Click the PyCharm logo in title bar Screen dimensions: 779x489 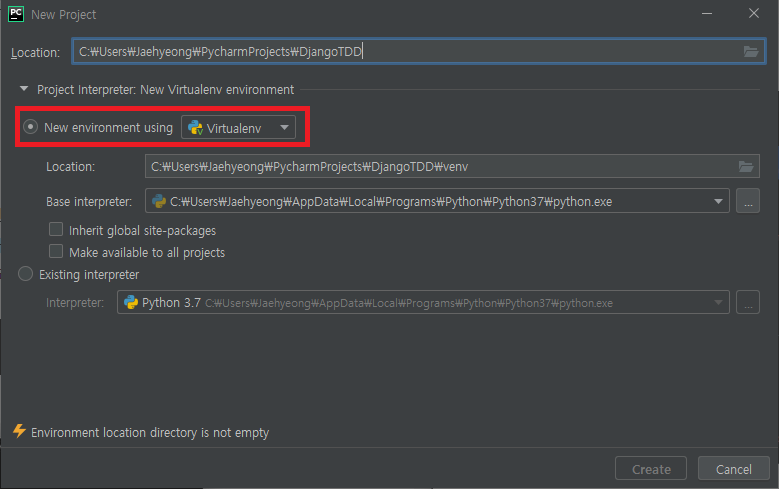16,14
